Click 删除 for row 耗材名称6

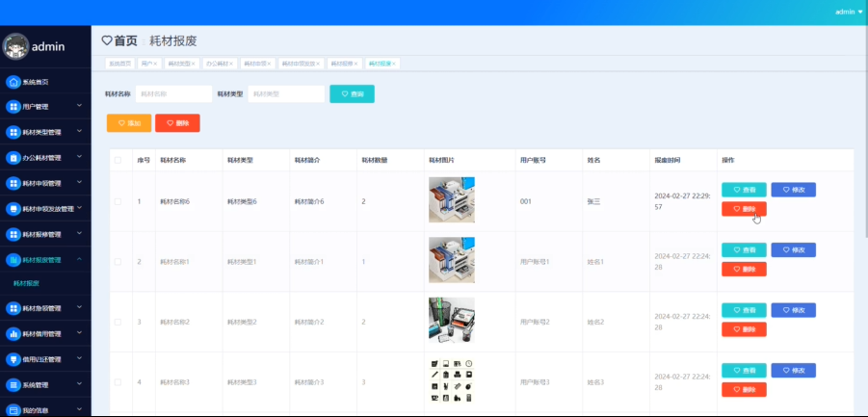click(744, 208)
